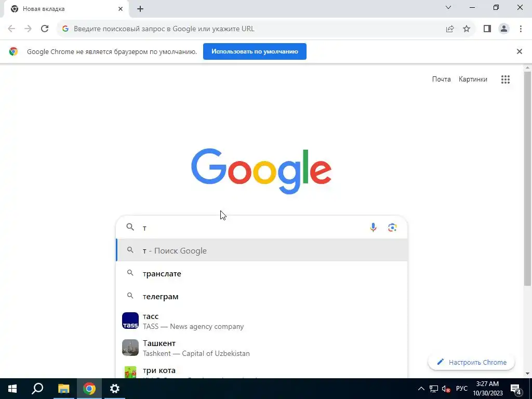Select the 'т - Поиск Google' suggestion
532x399 pixels.
point(262,250)
